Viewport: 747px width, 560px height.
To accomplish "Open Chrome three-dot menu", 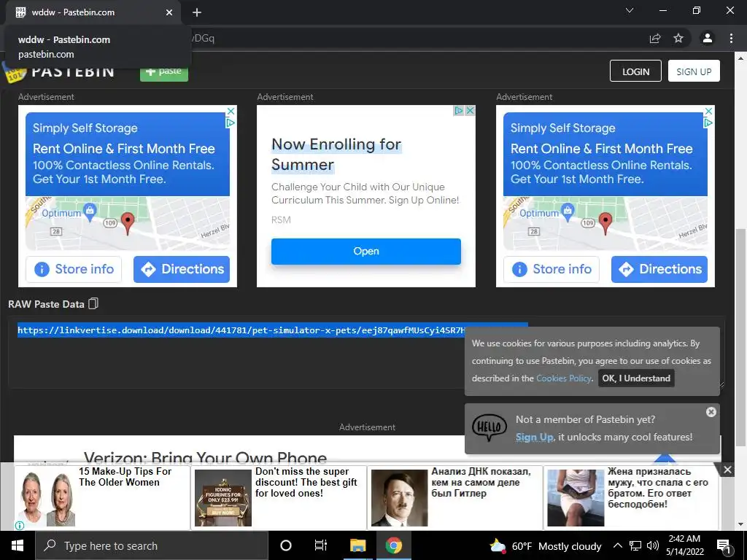I will click(731, 38).
